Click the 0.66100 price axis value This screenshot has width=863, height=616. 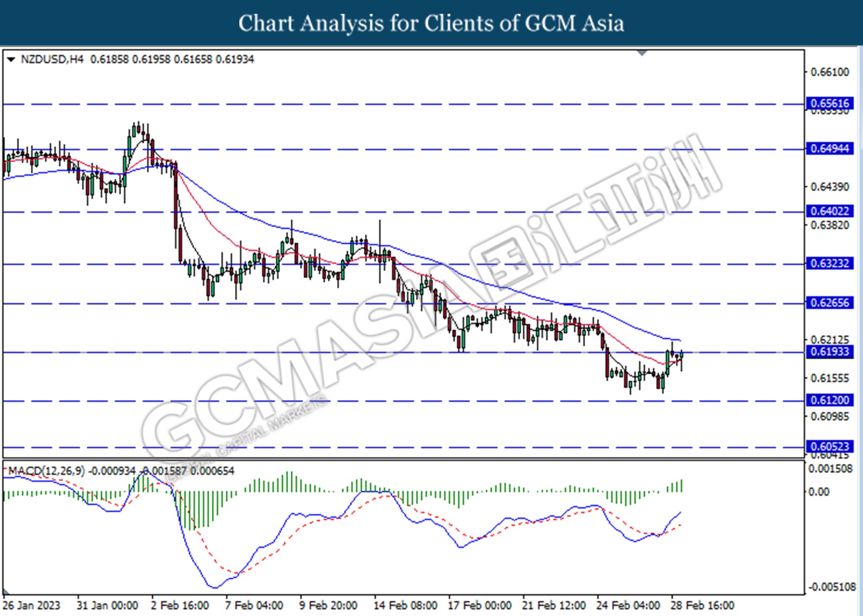click(x=830, y=72)
